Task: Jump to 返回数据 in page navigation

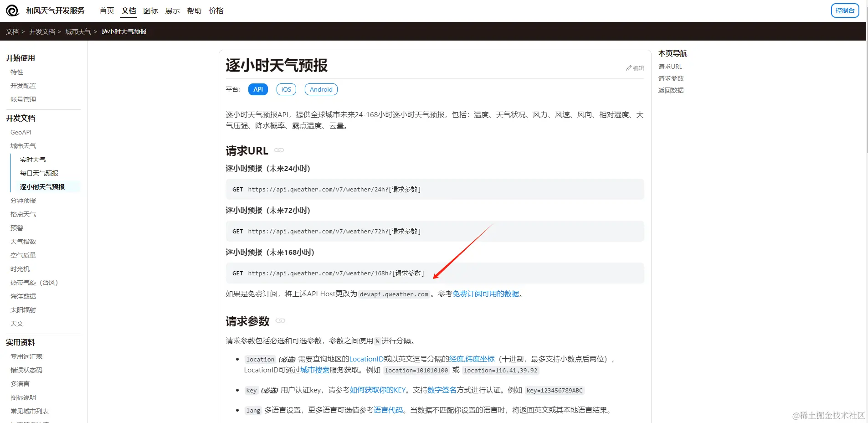Action: pos(671,90)
